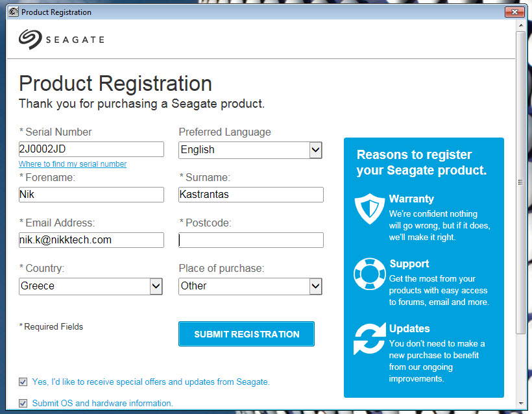Screen dimensions: 532x414
Task: Open Where to find my serial number link
Action: click(x=73, y=164)
